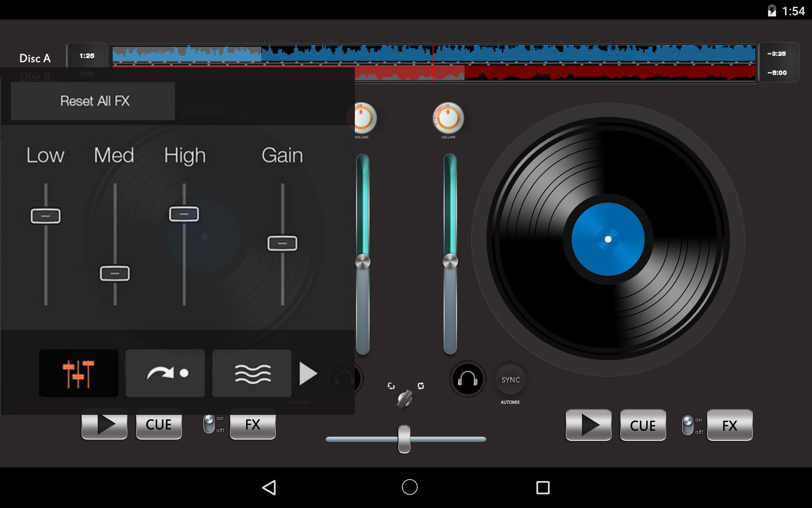812x508 pixels.
Task: Open right deck FX panel
Action: (x=730, y=425)
